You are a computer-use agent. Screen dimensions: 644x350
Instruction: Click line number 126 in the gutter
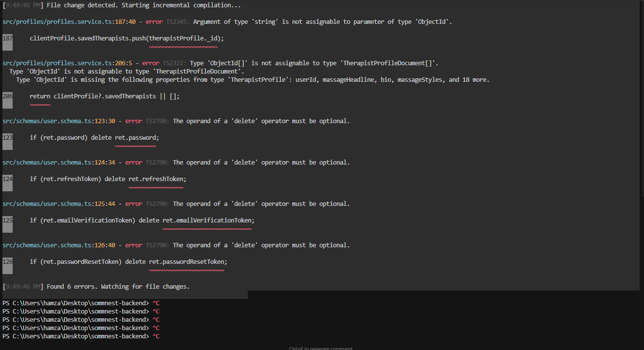8,262
